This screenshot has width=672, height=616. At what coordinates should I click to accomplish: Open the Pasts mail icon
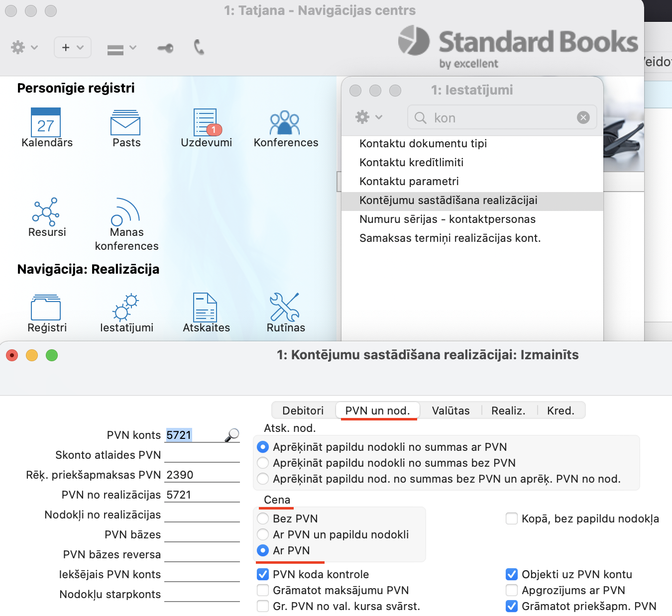point(125,123)
